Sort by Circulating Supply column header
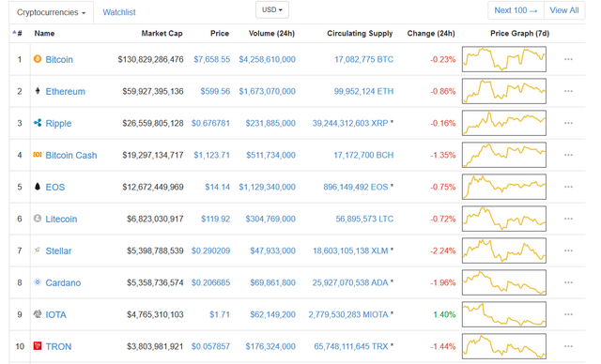This screenshot has height=364, width=601. [360, 33]
